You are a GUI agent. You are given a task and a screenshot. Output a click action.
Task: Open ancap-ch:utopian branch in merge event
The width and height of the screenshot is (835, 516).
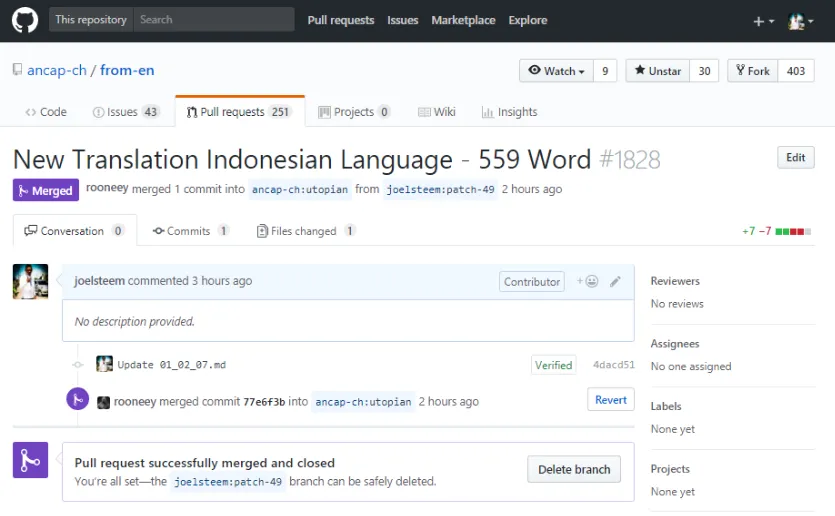point(363,402)
